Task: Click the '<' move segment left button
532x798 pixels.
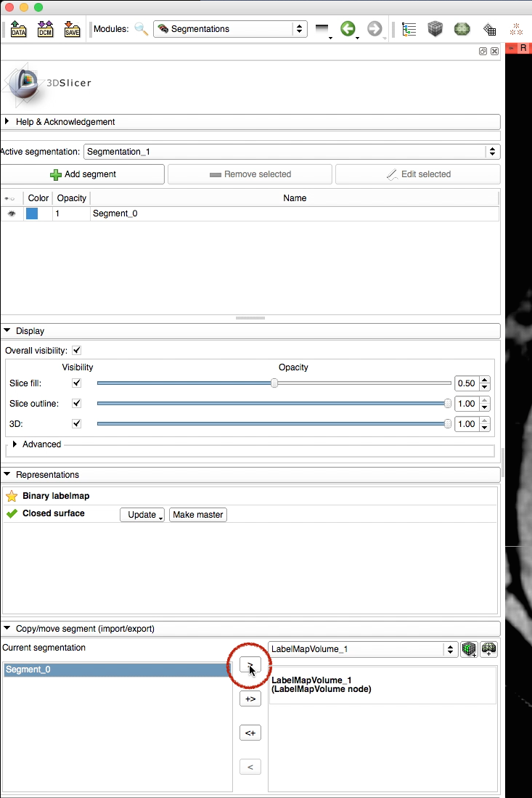Action: tap(250, 767)
